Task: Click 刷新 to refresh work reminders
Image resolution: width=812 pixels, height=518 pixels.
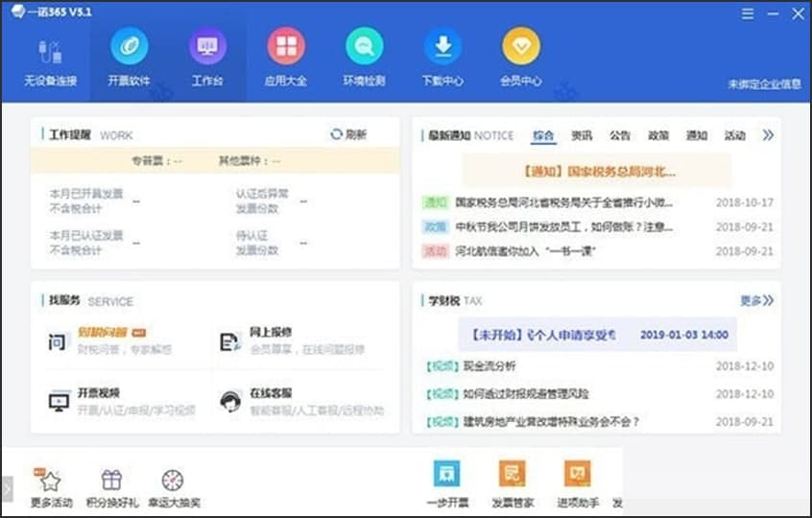Action: pos(348,134)
